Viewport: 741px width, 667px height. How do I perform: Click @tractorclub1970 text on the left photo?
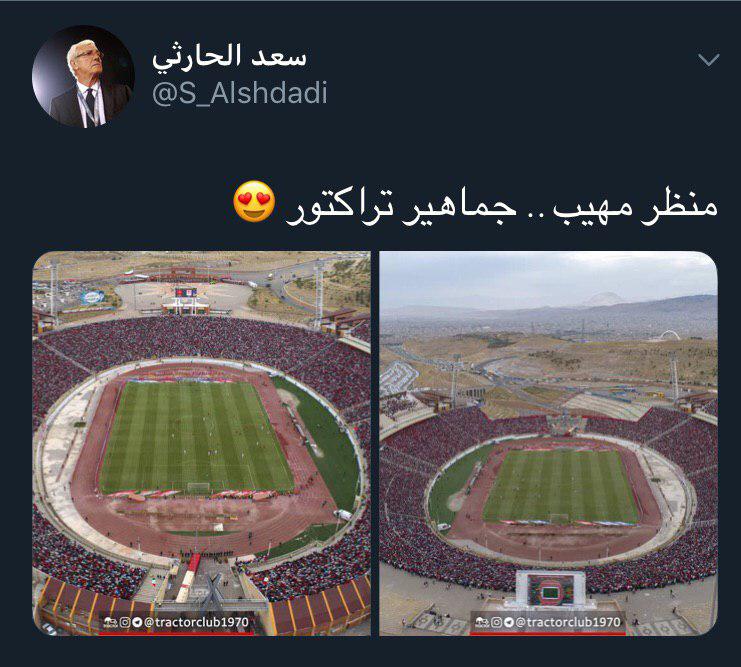pyautogui.click(x=196, y=623)
